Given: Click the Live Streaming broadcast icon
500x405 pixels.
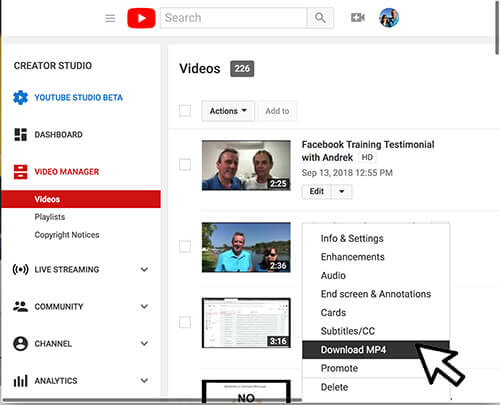Looking at the screenshot, I should (20, 269).
